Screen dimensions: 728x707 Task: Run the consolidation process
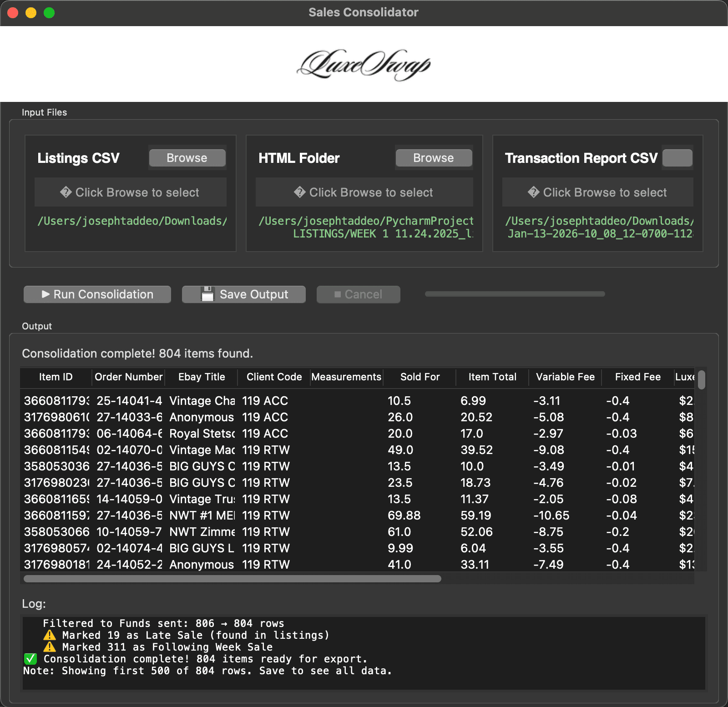97,294
